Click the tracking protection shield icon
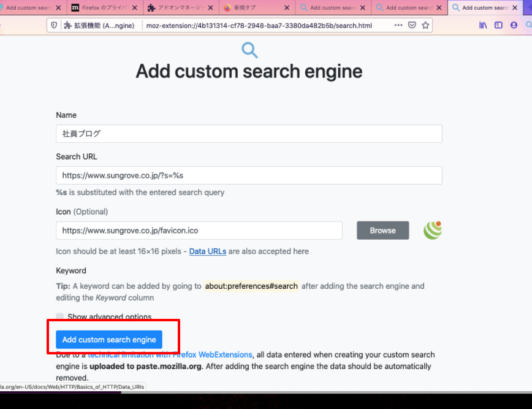 tap(54, 25)
